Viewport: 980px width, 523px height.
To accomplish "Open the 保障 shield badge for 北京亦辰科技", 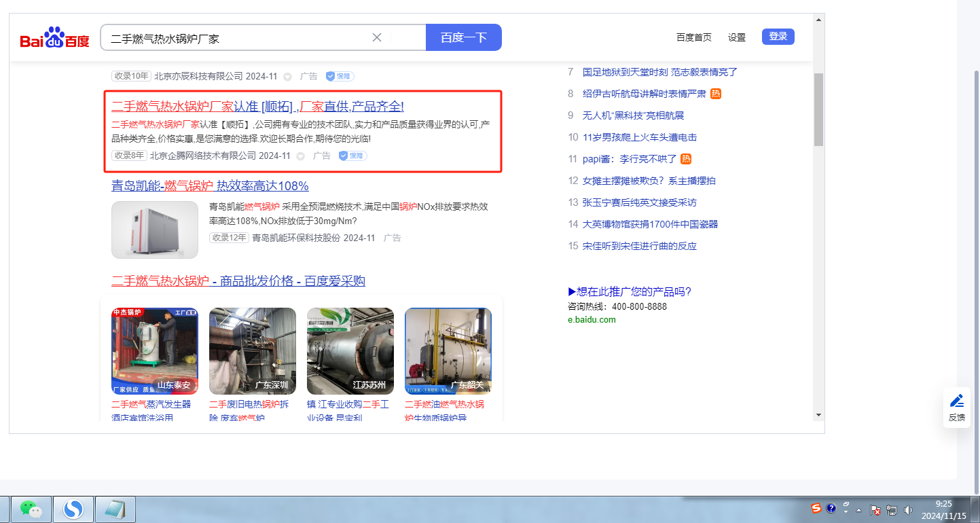I will 340,76.
